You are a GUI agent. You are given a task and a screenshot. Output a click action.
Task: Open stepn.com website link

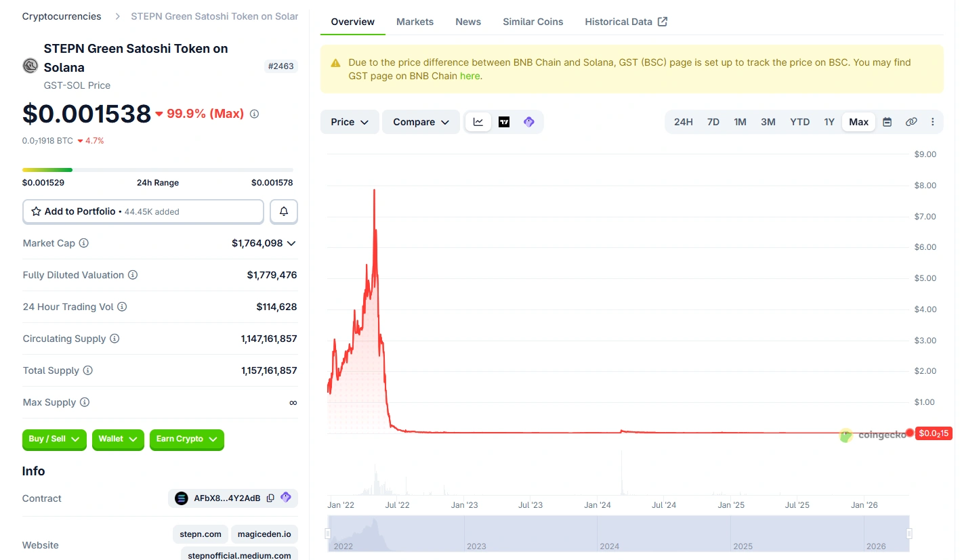(201, 534)
